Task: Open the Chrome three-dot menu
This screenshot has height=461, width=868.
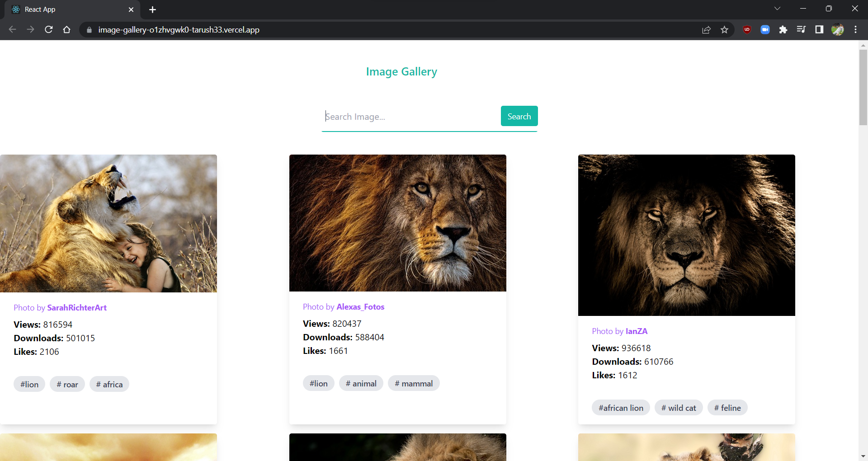Action: [x=855, y=30]
